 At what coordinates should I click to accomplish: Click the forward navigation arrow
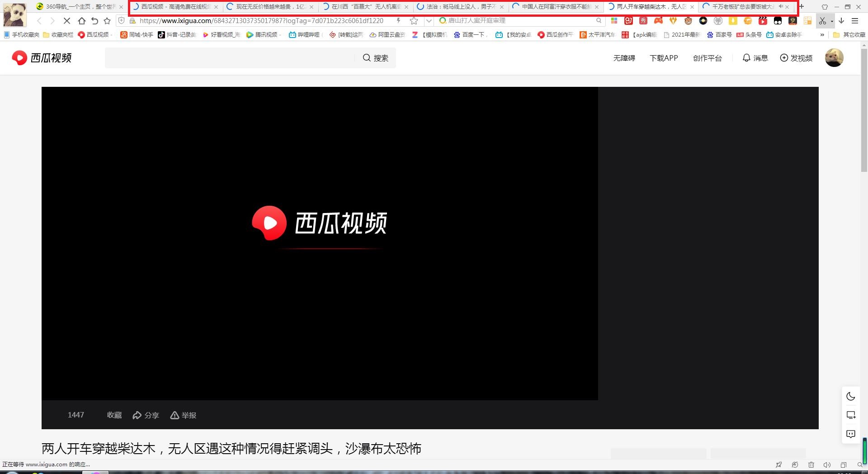[52, 21]
